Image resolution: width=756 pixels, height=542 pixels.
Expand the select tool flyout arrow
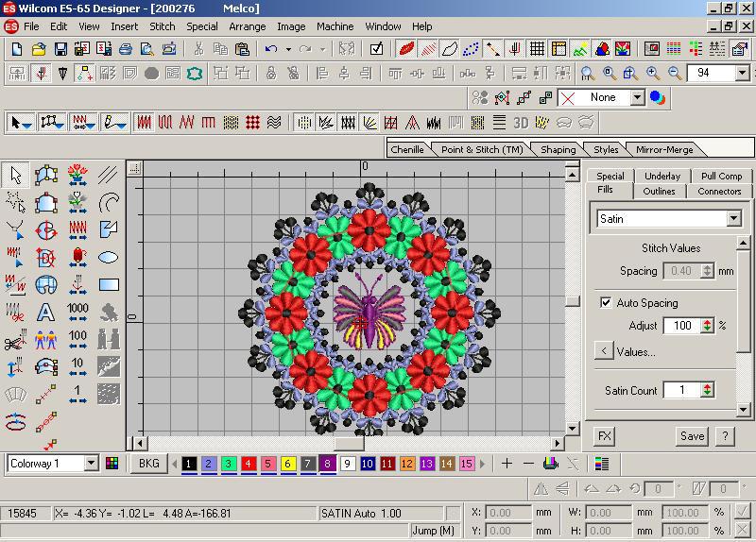tap(27, 126)
